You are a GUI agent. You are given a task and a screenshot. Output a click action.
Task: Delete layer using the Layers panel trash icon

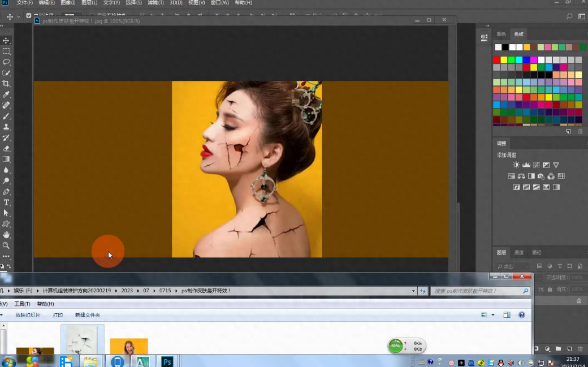(x=580, y=349)
